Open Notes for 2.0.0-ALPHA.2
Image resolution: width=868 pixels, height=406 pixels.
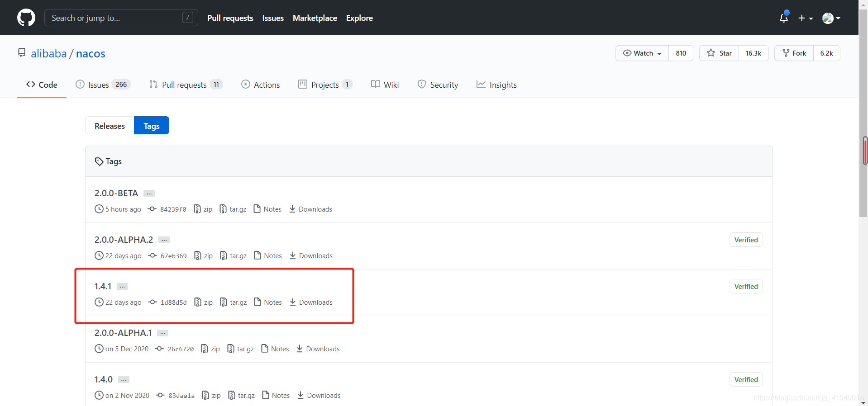(x=268, y=255)
